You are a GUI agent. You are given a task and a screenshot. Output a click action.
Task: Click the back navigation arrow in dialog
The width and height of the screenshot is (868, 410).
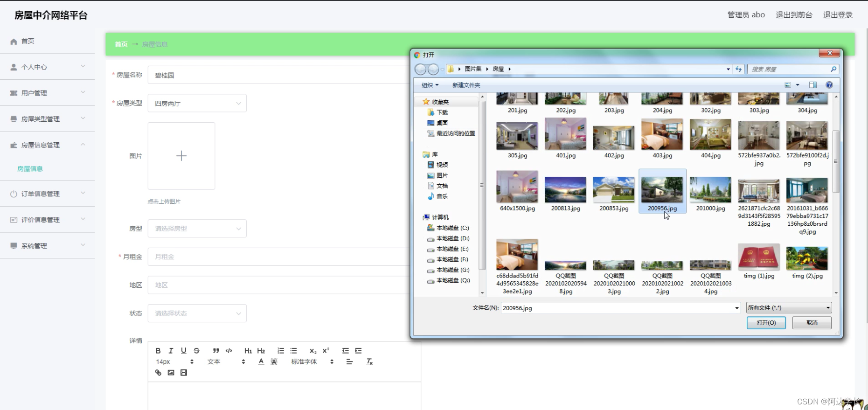click(420, 69)
